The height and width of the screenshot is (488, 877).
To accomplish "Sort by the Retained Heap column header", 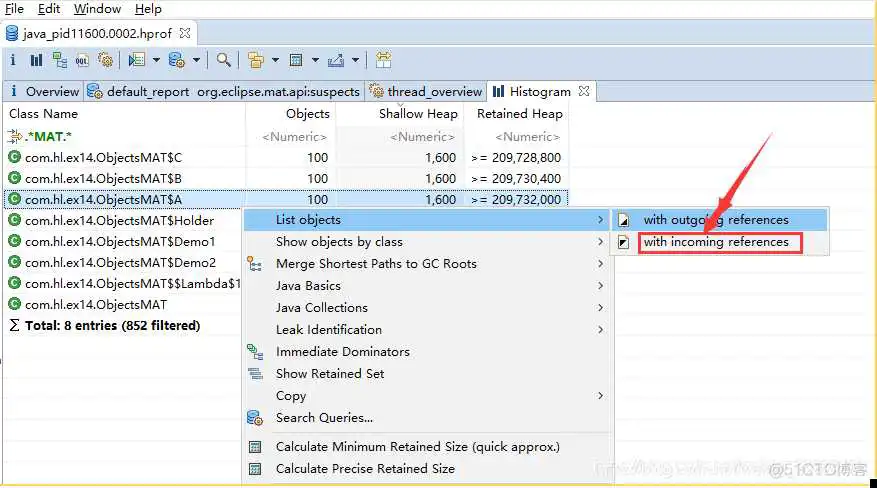I will (x=520, y=113).
